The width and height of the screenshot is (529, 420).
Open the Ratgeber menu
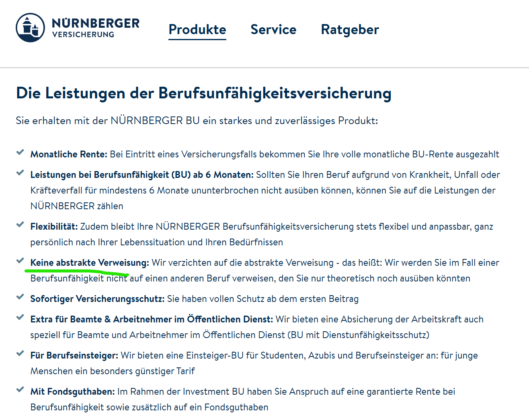click(350, 29)
